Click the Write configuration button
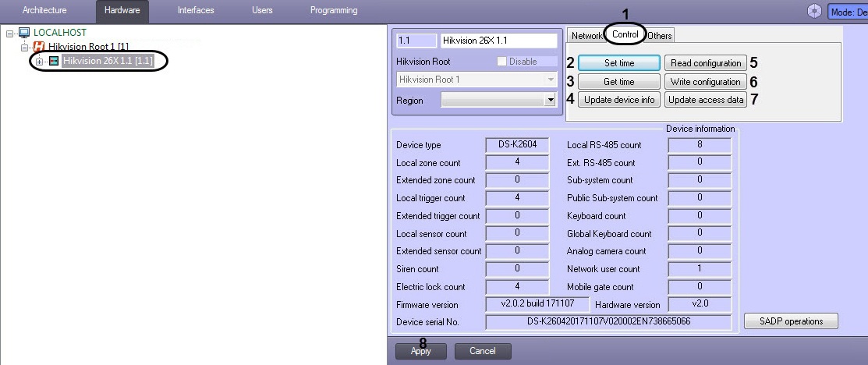This screenshot has height=365, width=868. tap(705, 81)
